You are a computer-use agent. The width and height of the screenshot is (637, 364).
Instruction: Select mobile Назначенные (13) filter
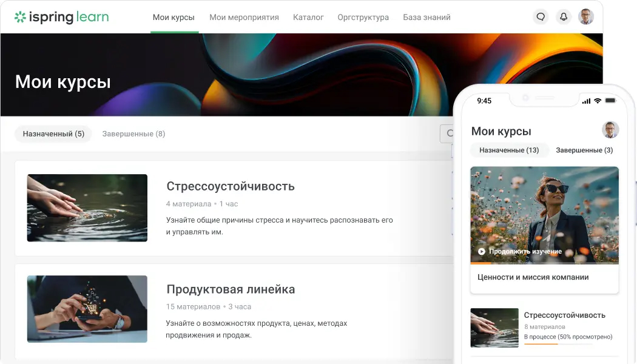[x=509, y=150]
